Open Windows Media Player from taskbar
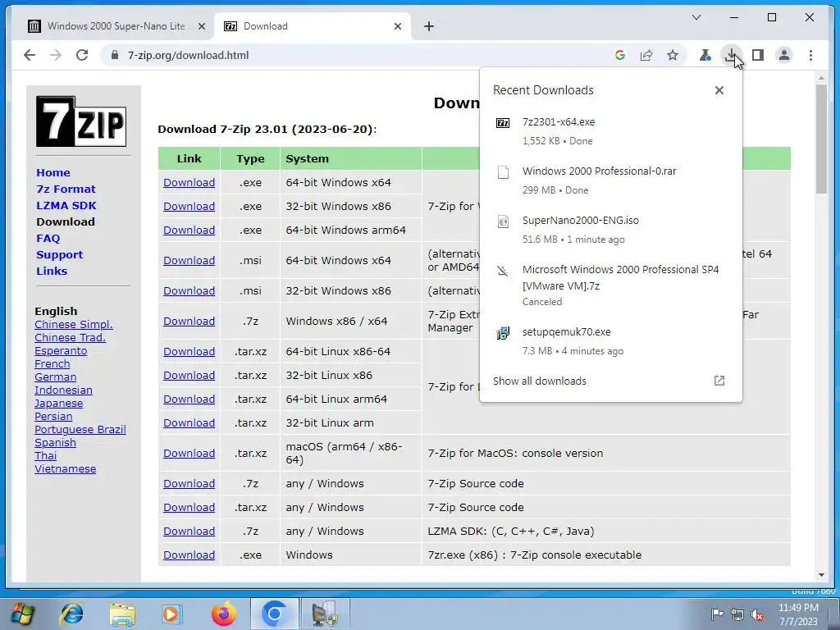840x630 pixels. point(172,614)
